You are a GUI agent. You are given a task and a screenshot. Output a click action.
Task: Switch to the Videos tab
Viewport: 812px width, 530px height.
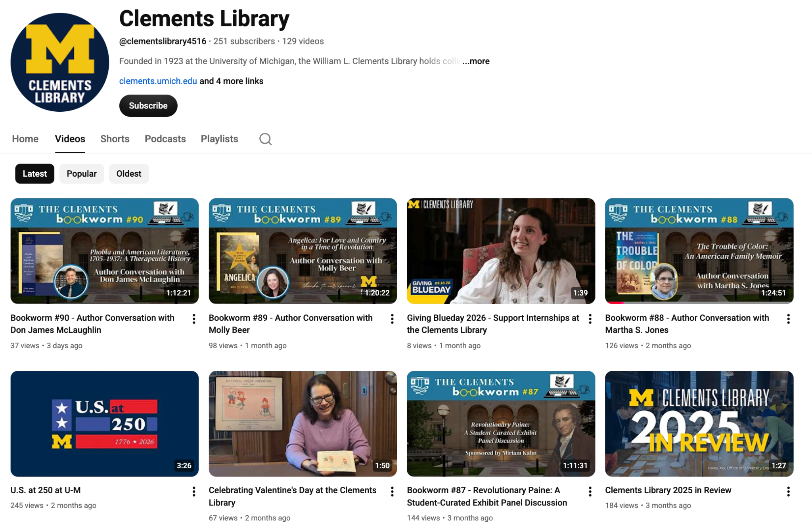click(x=70, y=139)
